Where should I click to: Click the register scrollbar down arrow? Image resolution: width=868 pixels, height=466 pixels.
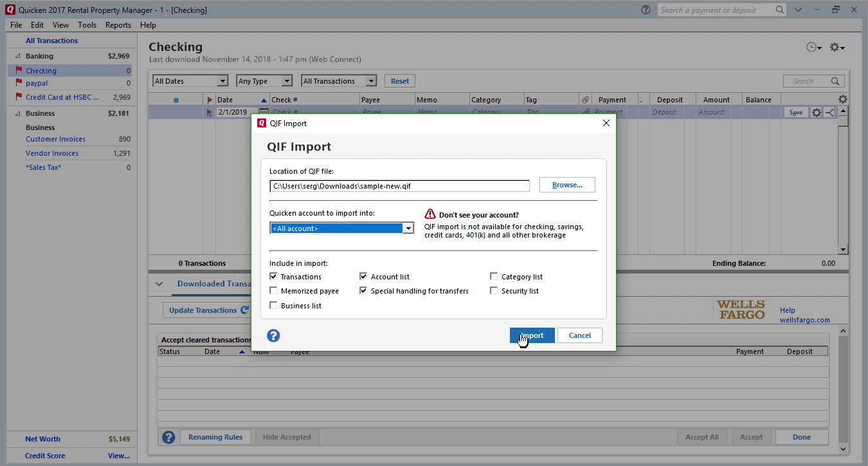click(x=843, y=250)
